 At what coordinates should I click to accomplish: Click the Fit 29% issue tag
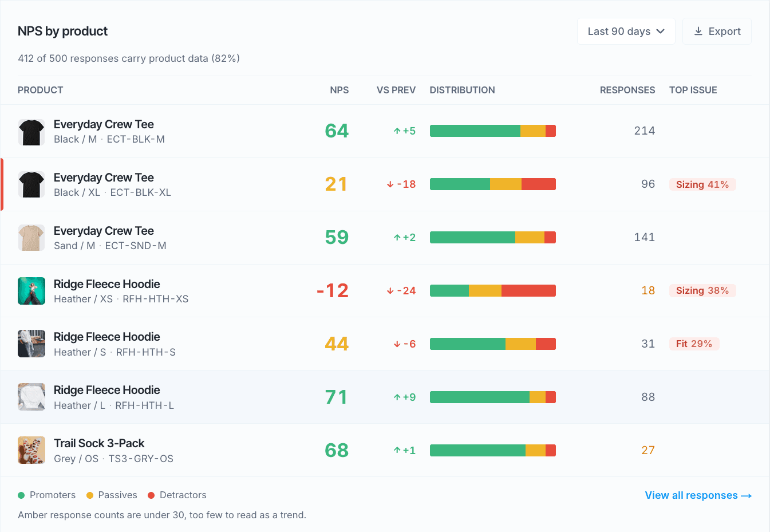point(694,344)
